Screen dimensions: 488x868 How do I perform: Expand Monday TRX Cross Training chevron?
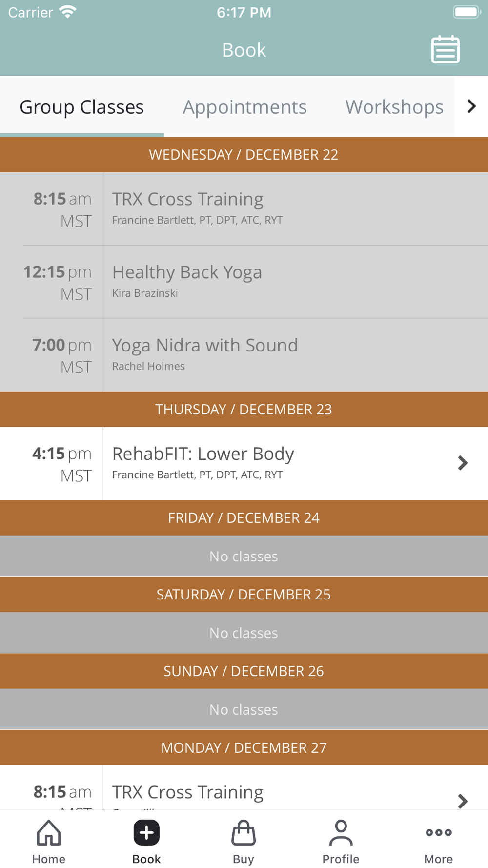(x=463, y=801)
